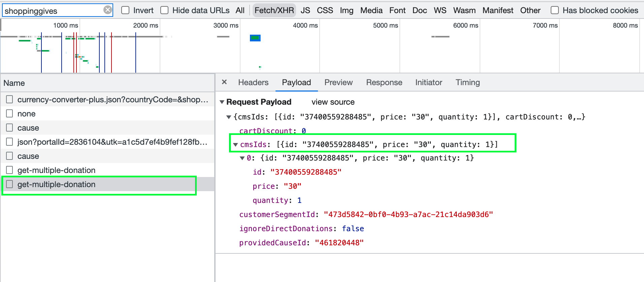
Task: Filter requests by CSS
Action: click(325, 10)
